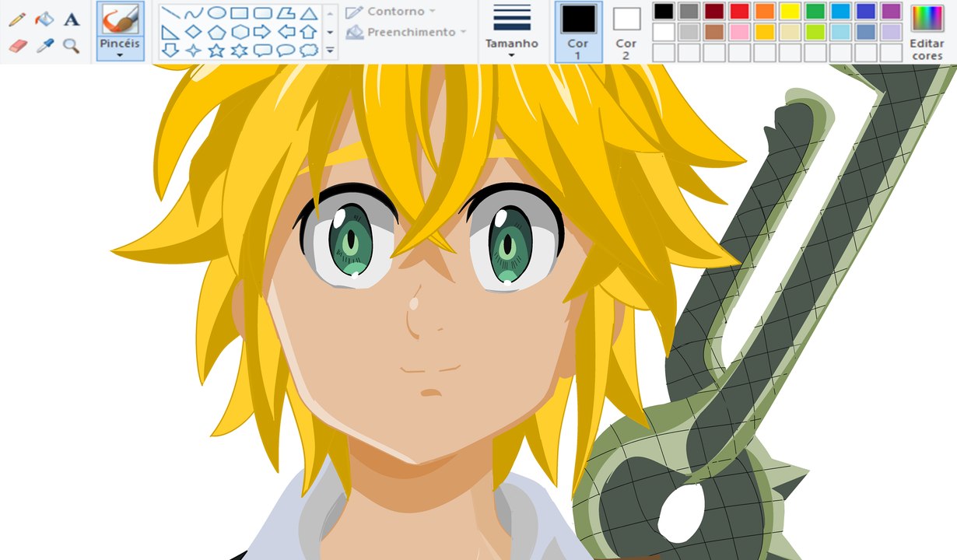This screenshot has width=957, height=560.
Task: Choose the triangle shape
Action: (309, 13)
